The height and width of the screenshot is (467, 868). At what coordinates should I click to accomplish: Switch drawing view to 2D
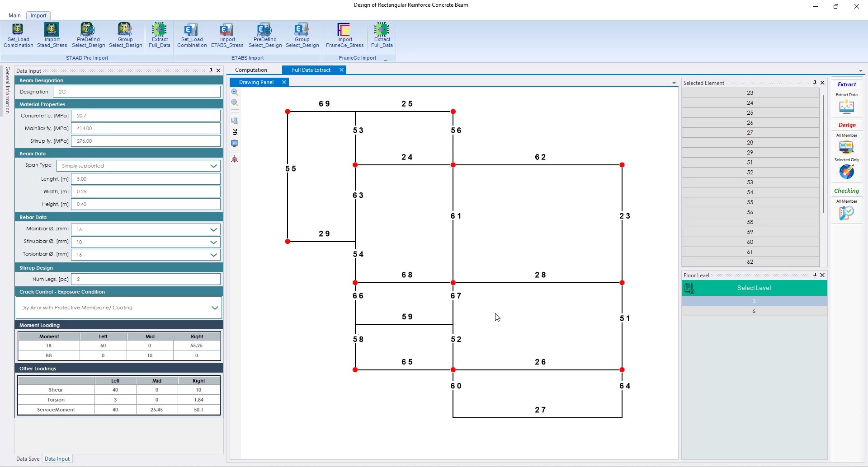pos(235,132)
